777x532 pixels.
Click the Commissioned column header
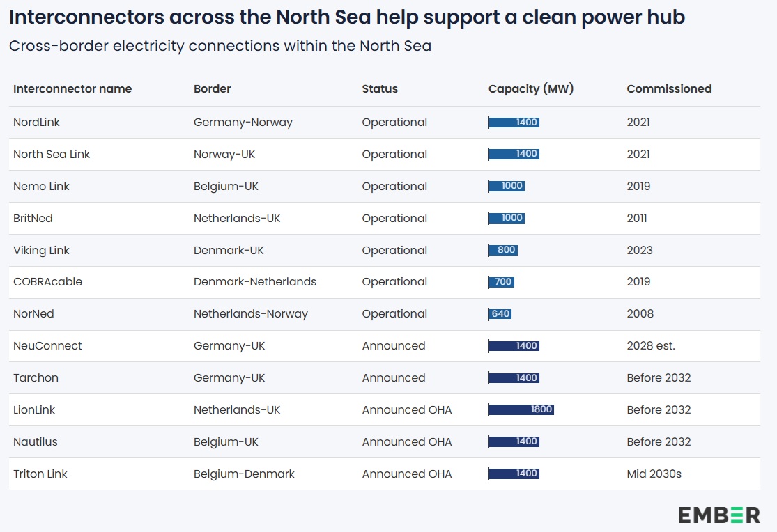[x=669, y=88]
